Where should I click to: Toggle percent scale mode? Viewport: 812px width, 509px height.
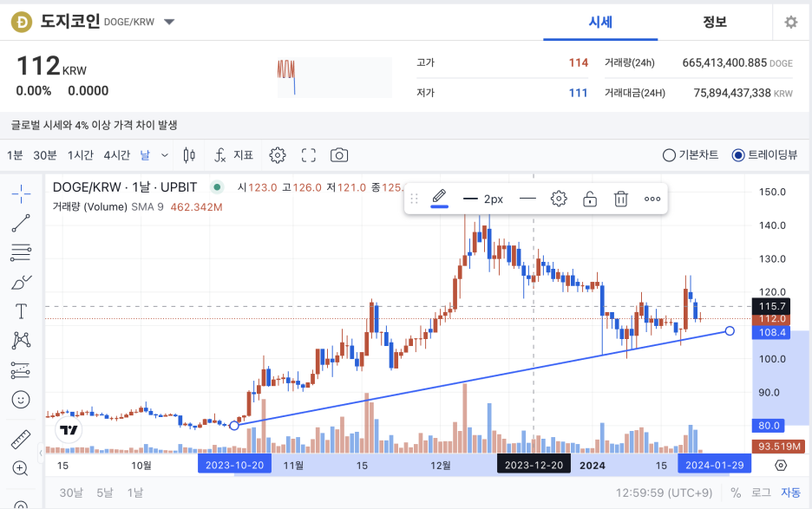736,493
